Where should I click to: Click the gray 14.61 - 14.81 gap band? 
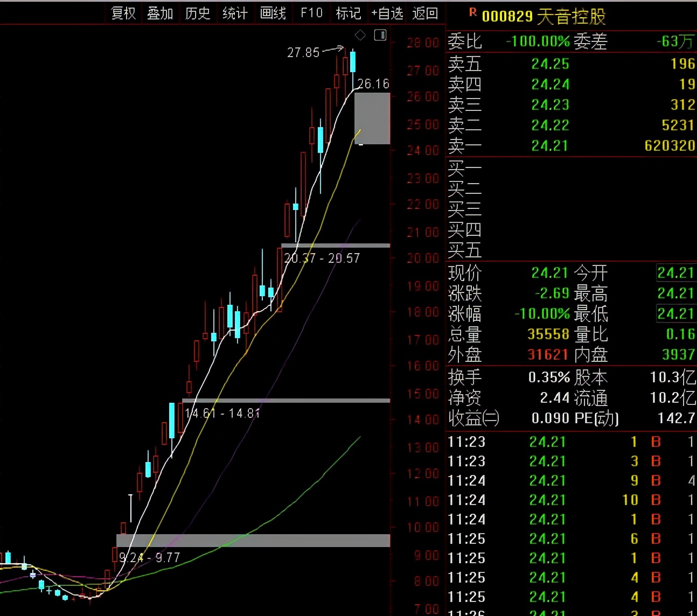pos(285,401)
